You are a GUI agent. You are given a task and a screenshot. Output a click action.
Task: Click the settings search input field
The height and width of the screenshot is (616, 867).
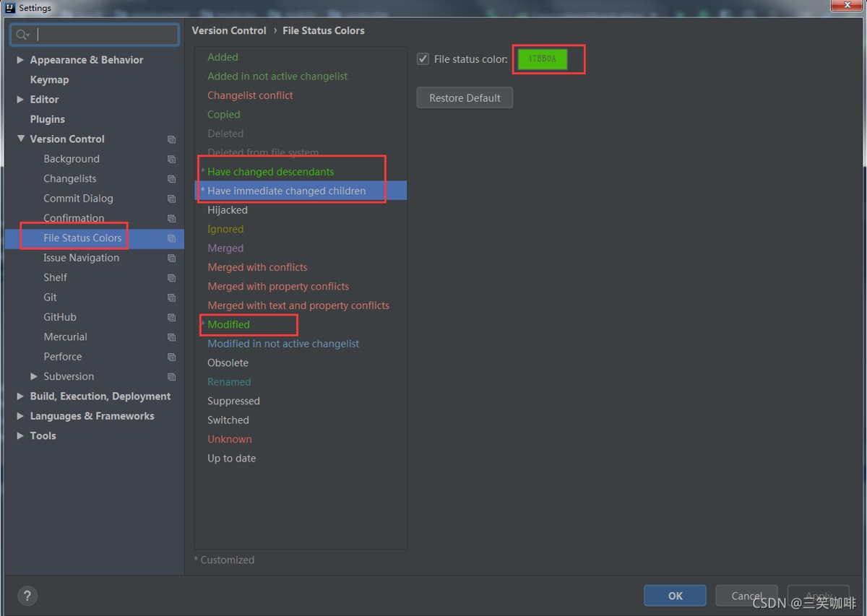click(x=95, y=35)
